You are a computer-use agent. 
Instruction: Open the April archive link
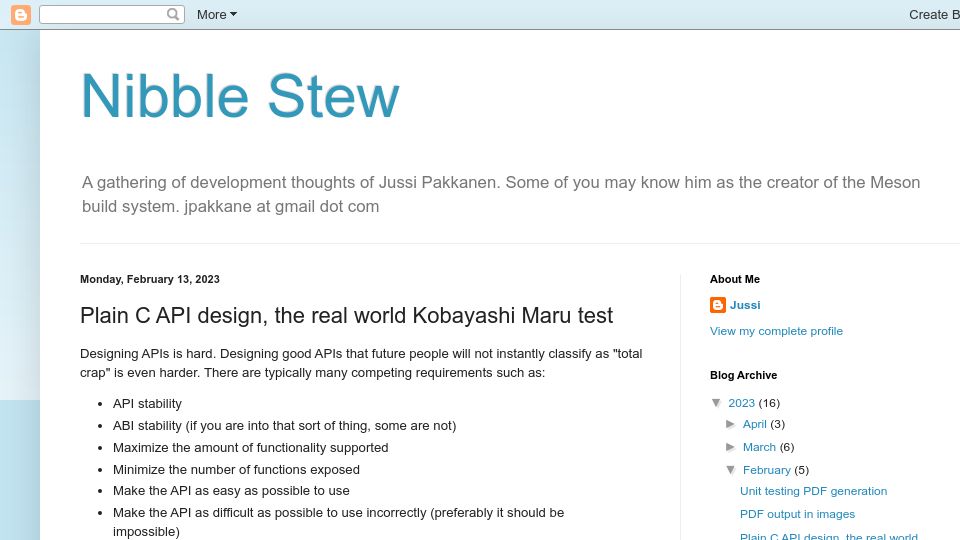pos(754,424)
